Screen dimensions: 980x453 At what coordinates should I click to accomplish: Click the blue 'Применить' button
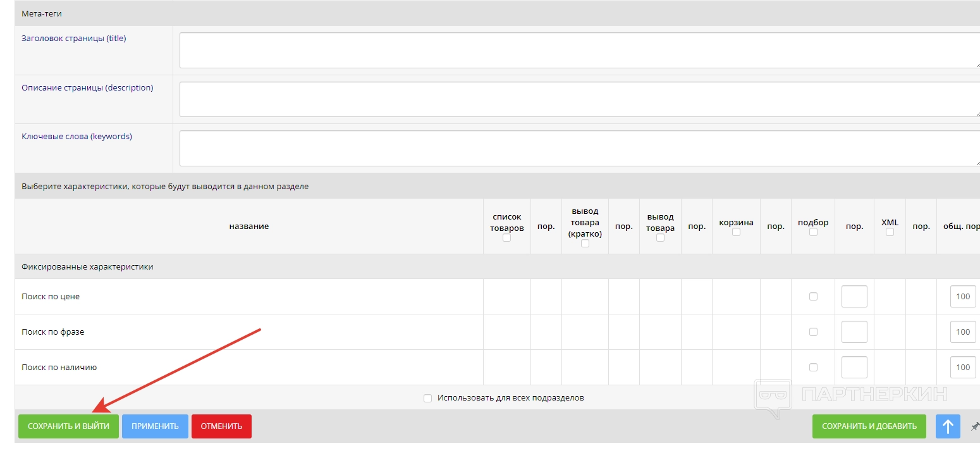(x=155, y=426)
